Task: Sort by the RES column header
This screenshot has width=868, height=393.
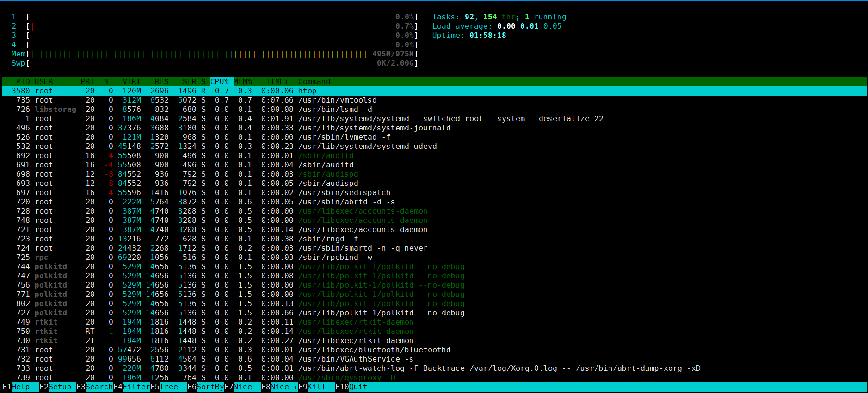Action: click(x=161, y=82)
